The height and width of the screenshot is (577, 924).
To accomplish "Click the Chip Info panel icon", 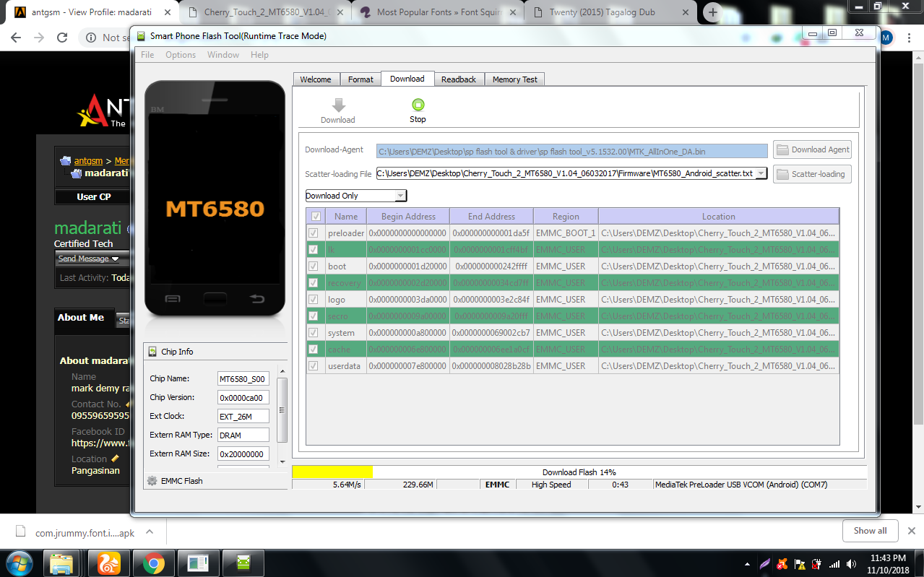I will (152, 352).
